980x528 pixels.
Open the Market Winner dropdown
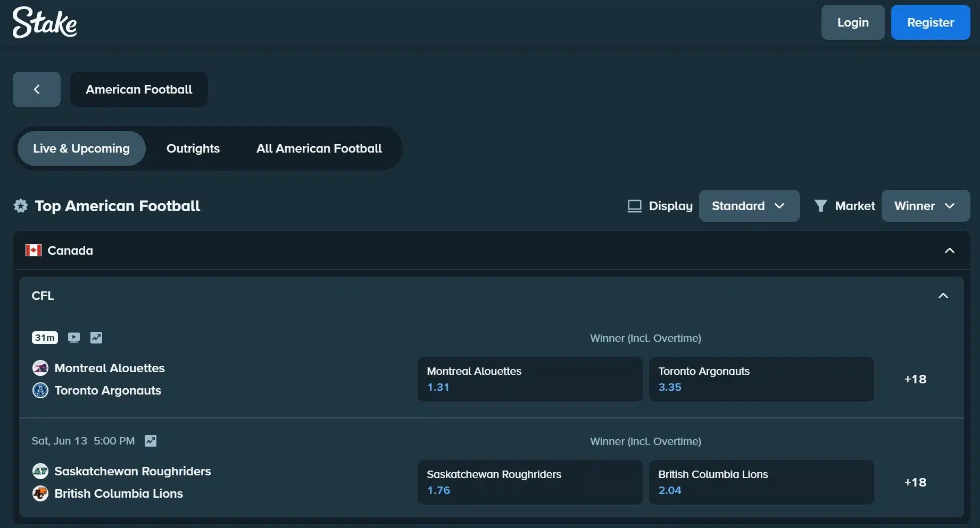pos(926,206)
